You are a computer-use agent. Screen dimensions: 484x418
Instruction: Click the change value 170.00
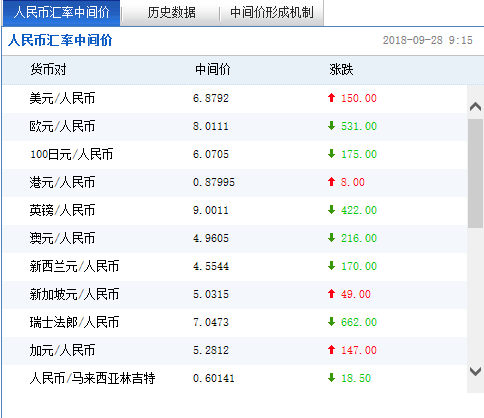pyautogui.click(x=359, y=266)
